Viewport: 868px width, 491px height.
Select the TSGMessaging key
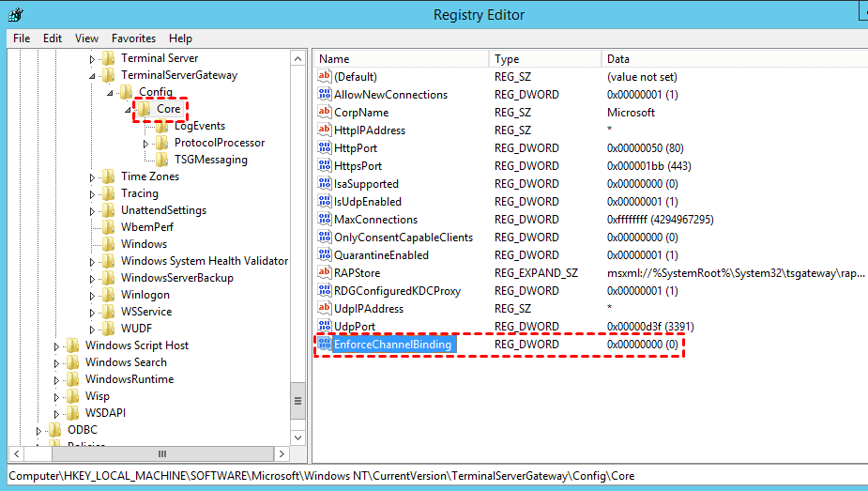click(210, 160)
